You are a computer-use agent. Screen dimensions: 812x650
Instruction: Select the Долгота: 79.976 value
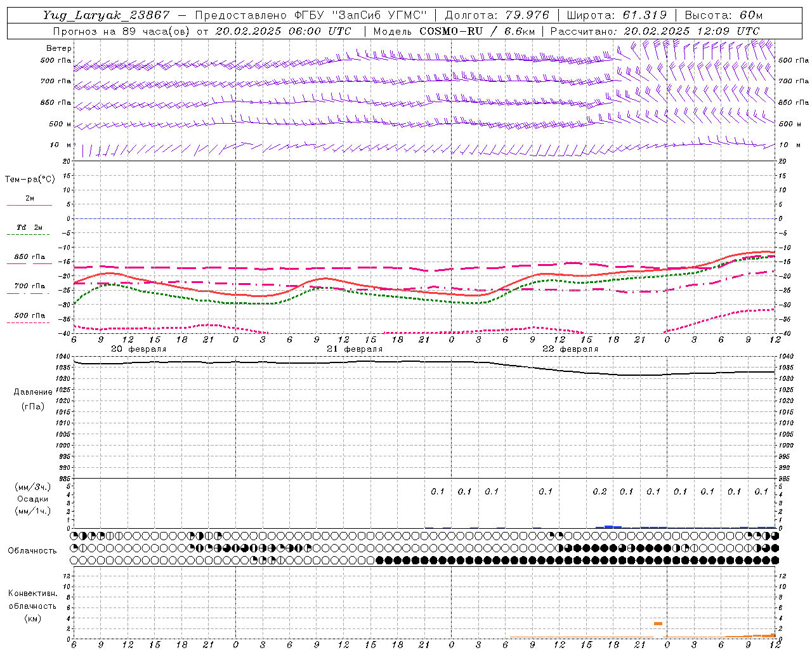497,15
